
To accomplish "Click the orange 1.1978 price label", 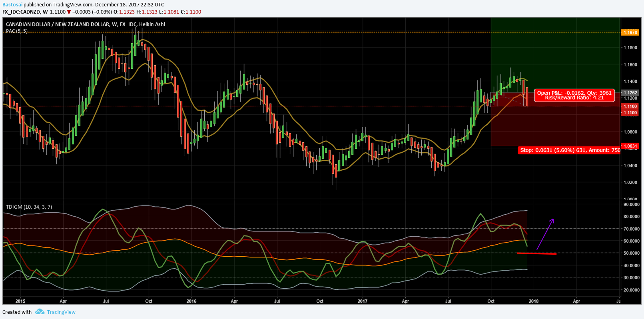I will point(630,32).
